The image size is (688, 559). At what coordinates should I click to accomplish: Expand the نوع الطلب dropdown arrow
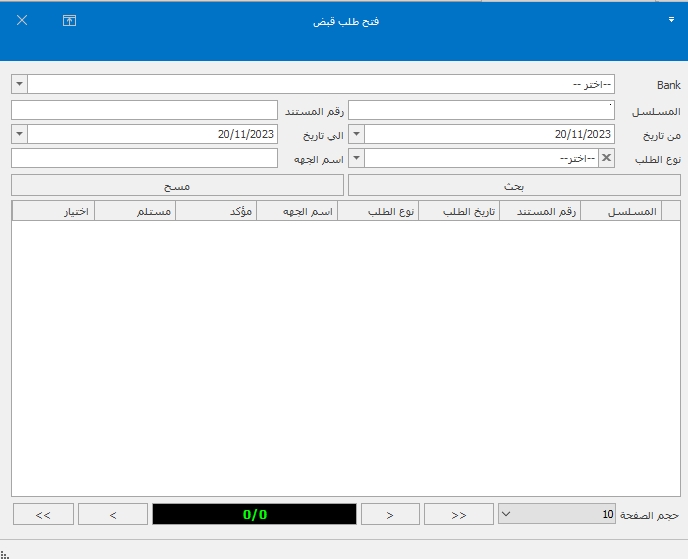click(x=357, y=158)
